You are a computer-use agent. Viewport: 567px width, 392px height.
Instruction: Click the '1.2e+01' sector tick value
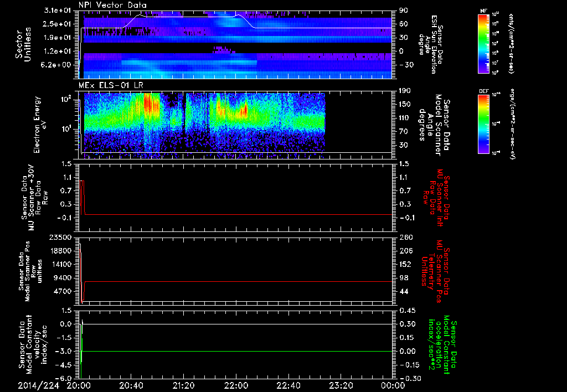tap(57, 51)
